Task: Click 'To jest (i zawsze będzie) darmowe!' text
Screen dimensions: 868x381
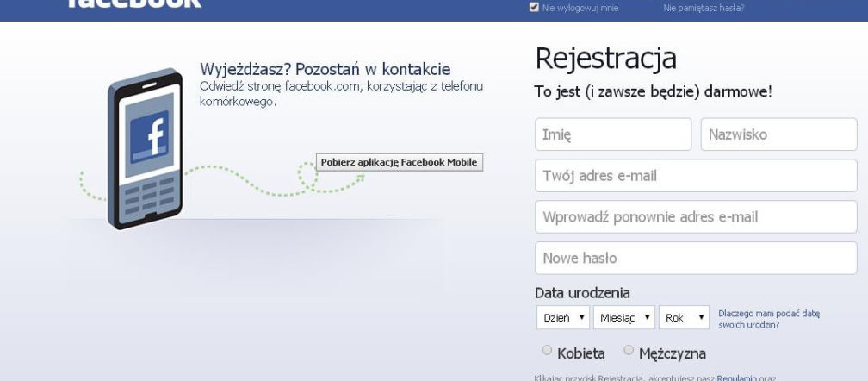Action: [653, 92]
